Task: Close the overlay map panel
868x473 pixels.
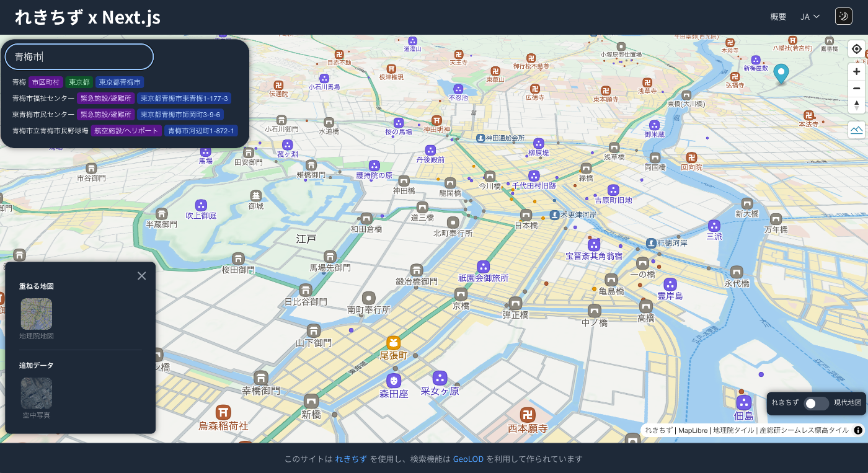Action: coord(141,276)
